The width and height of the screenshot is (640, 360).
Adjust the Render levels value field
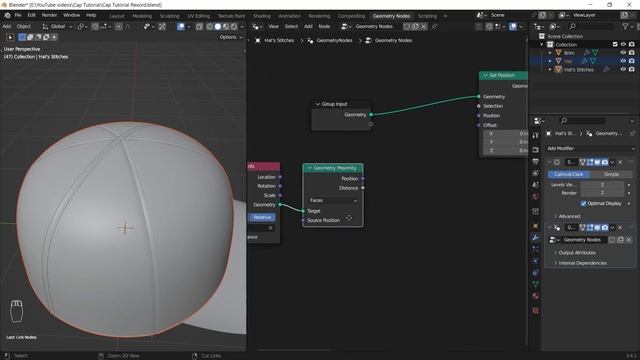coord(602,193)
